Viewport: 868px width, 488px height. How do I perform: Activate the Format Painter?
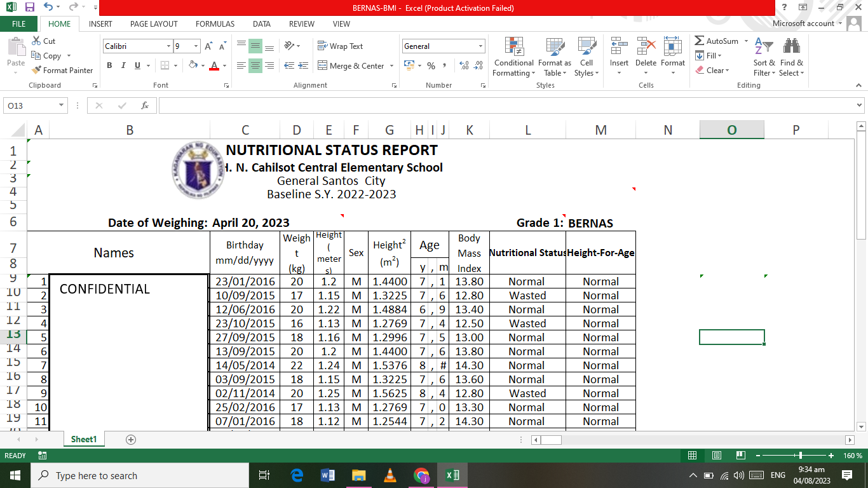coord(62,71)
